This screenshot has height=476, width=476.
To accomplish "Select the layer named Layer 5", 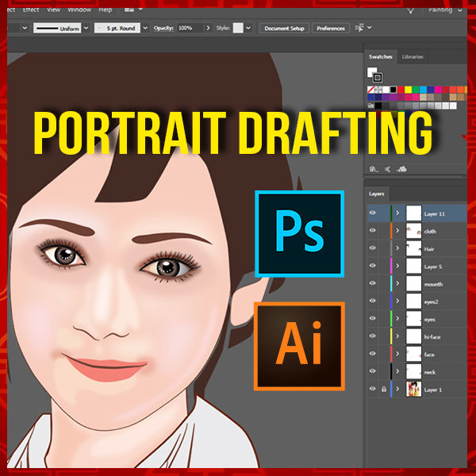I will click(433, 267).
